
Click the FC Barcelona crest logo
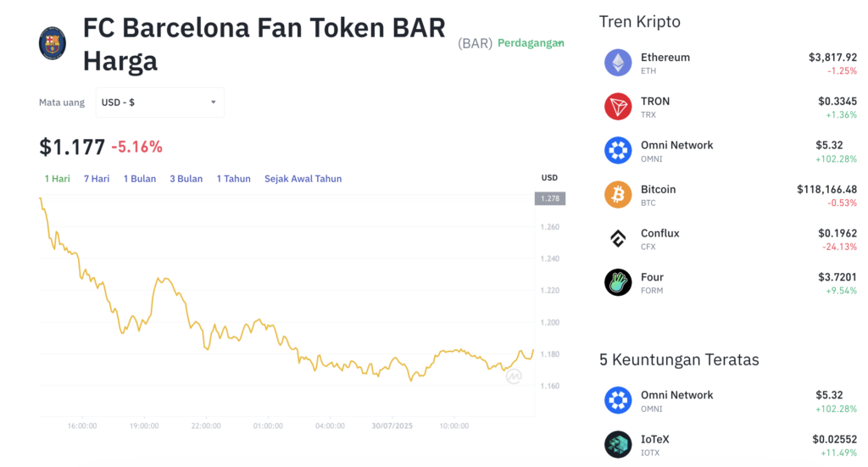(x=53, y=43)
